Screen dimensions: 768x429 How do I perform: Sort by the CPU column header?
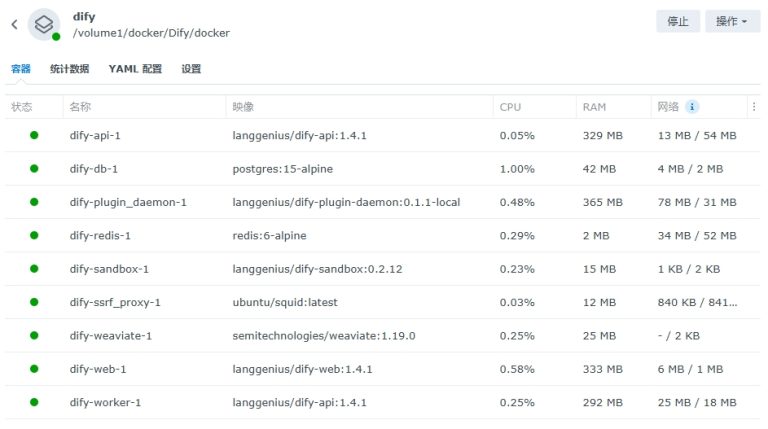(x=510, y=107)
